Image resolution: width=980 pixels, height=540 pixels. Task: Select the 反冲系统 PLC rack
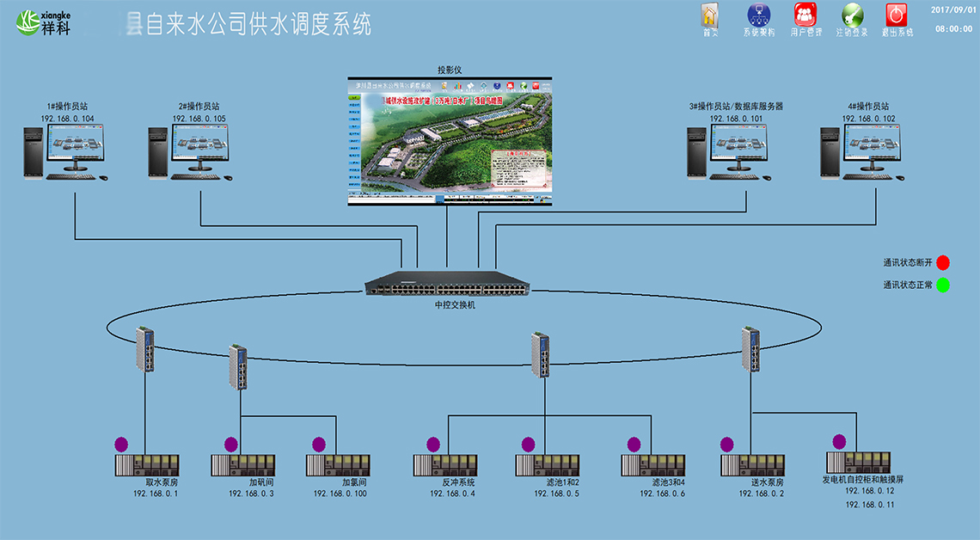pos(444,465)
